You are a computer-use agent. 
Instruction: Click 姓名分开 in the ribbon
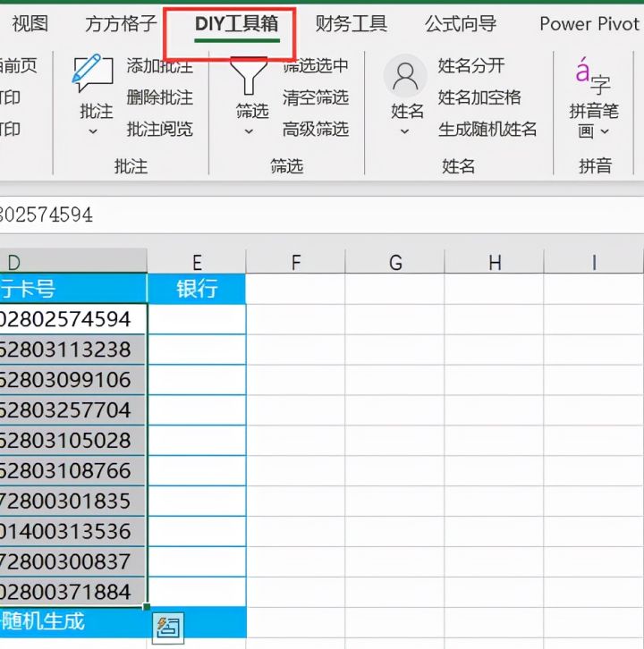[x=471, y=65]
